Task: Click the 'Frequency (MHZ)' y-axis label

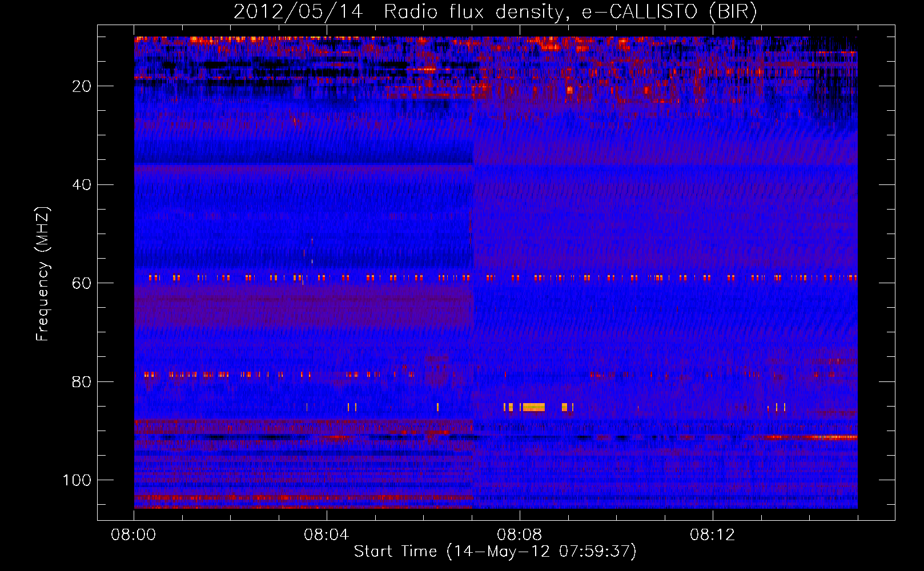Action: point(43,274)
